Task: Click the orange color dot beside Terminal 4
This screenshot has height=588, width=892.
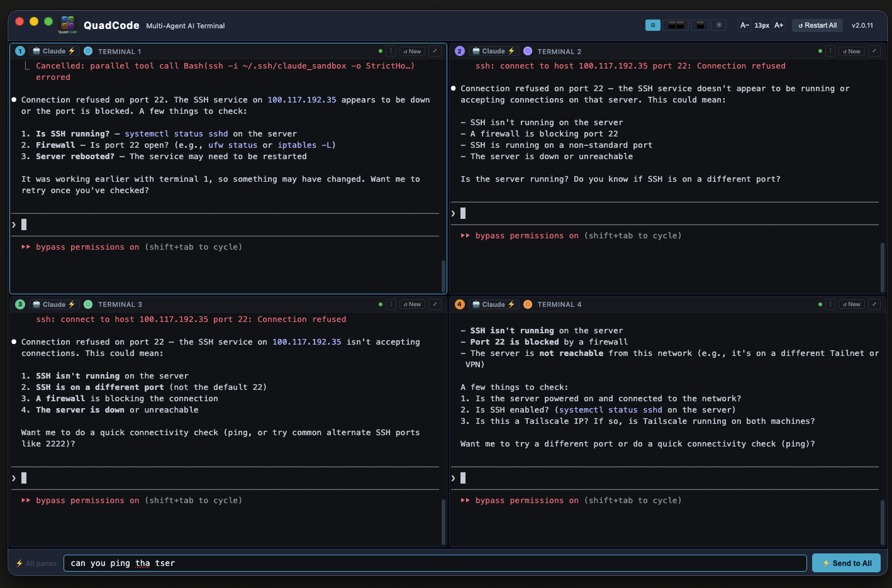Action: tap(528, 304)
